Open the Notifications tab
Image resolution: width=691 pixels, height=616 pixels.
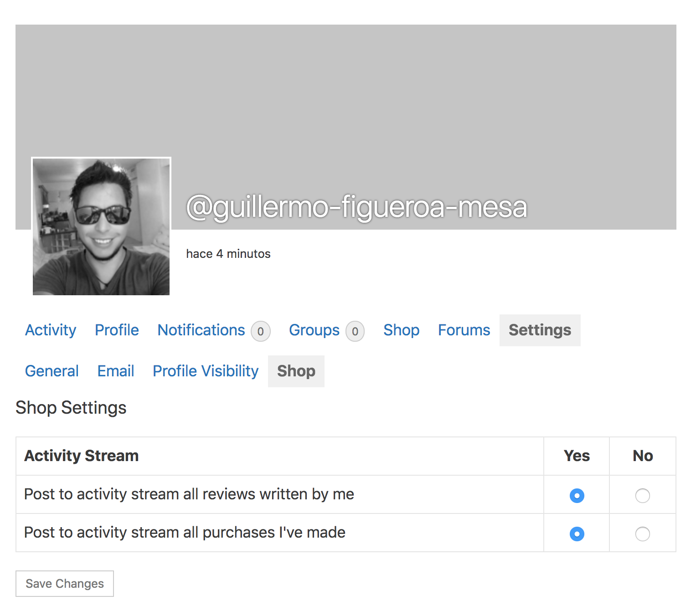click(x=201, y=330)
